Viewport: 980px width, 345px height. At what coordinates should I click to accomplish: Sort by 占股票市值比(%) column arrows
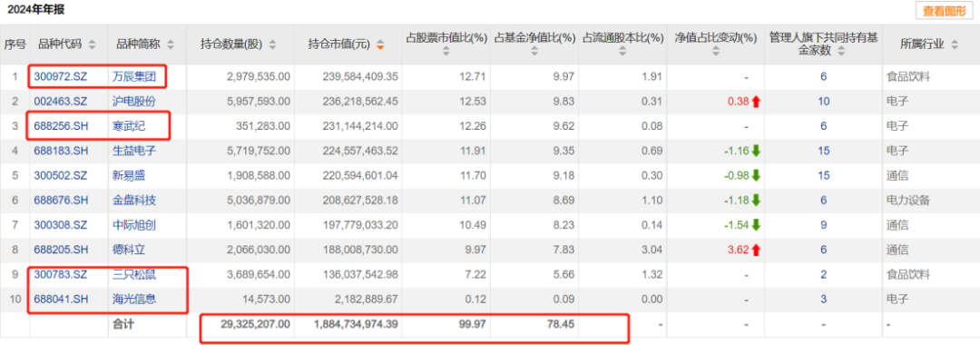click(446, 51)
